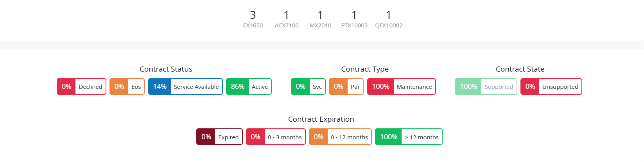
Task: Click the EX4650 device count
Action: coord(253,19)
